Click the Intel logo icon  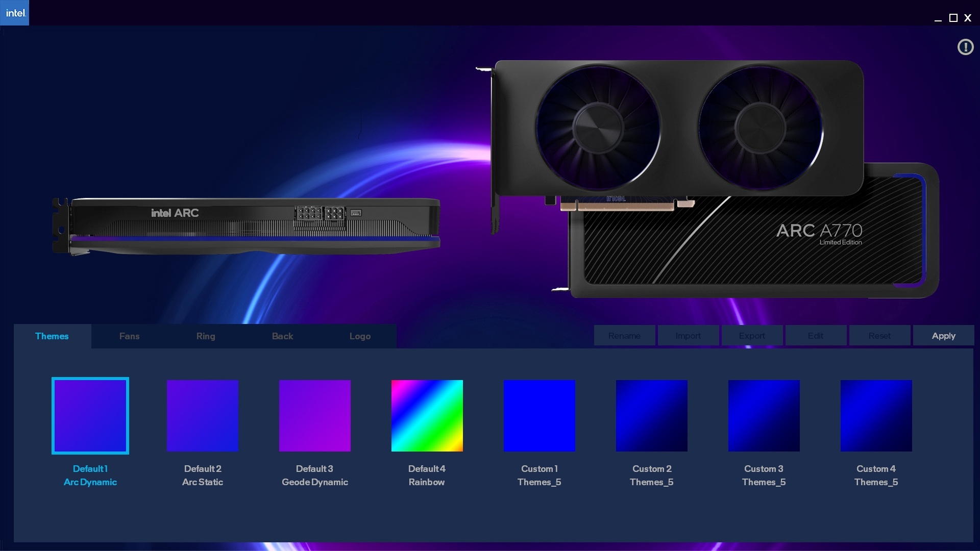coord(15,13)
